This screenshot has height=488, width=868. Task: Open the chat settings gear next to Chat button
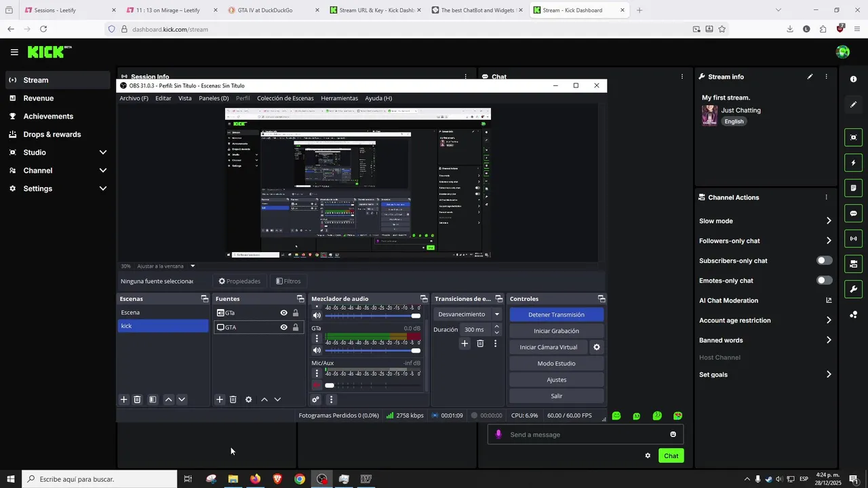point(648,455)
